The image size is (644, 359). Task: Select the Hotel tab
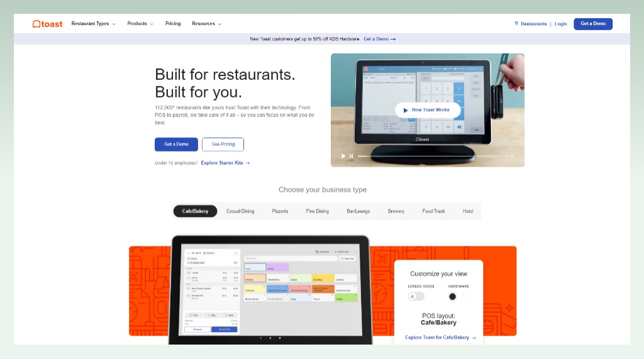468,211
